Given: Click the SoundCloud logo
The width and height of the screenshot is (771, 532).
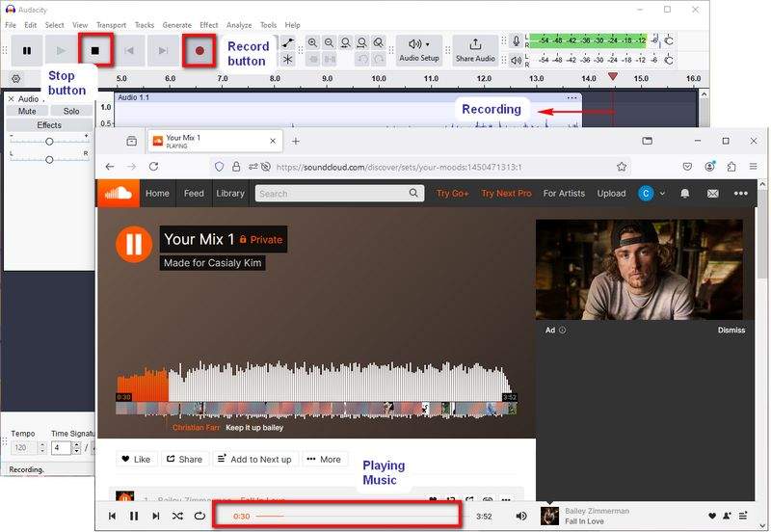Looking at the screenshot, I should pyautogui.click(x=119, y=193).
